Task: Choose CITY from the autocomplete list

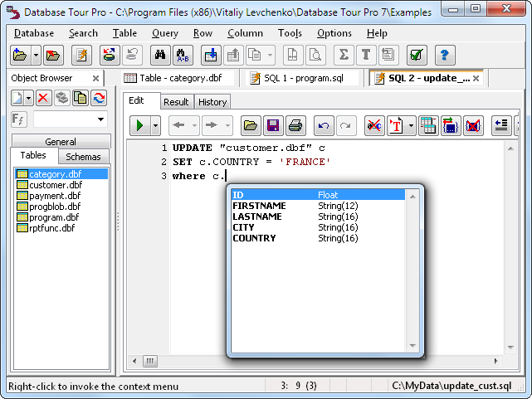Action: pos(318,227)
